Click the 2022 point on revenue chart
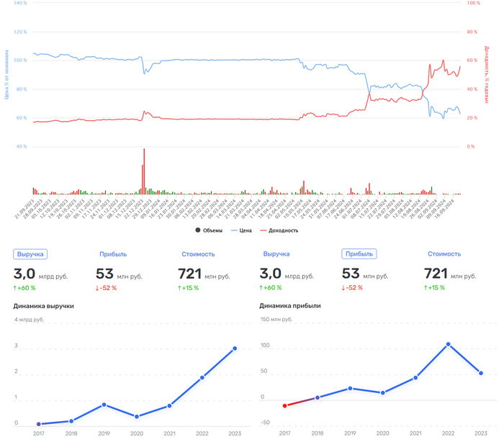Screen dimensions: 504x442 pyautogui.click(x=202, y=378)
